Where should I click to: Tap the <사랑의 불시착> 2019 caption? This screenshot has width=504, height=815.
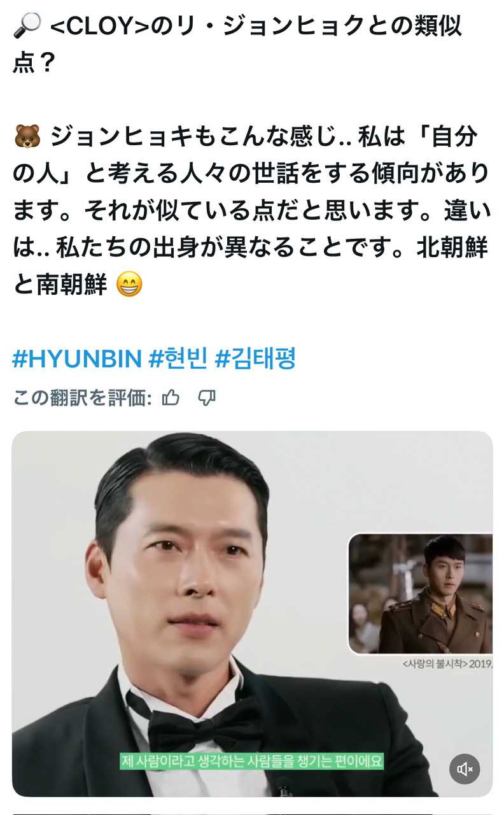pyautogui.click(x=447, y=663)
